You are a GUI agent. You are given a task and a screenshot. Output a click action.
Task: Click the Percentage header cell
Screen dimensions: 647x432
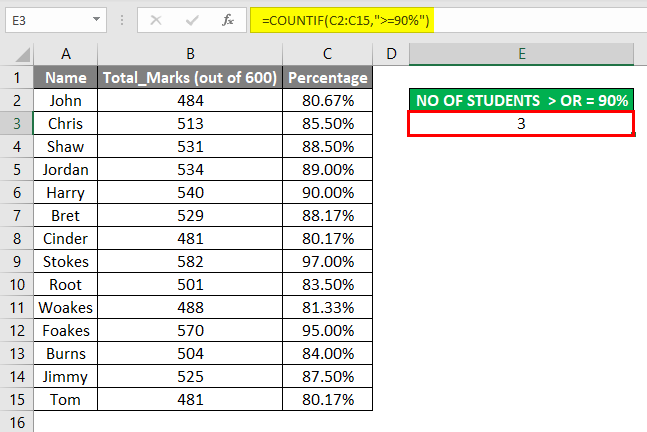click(x=328, y=77)
